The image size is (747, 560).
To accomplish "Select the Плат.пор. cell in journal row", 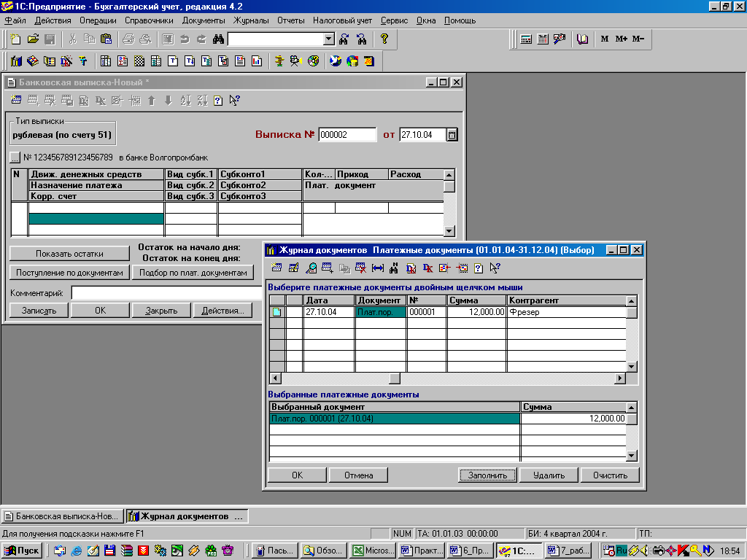I will tap(380, 312).
